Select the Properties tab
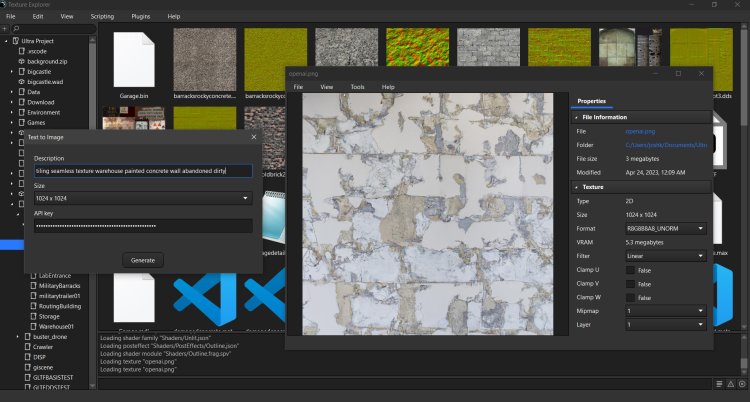Viewport: 750px width, 402px height. point(591,101)
